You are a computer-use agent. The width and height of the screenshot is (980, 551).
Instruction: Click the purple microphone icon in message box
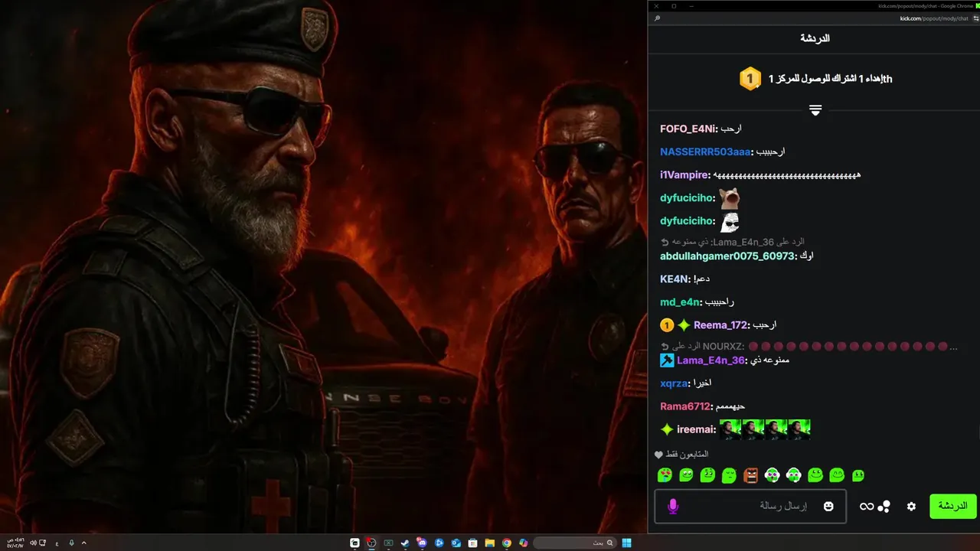[x=673, y=507]
